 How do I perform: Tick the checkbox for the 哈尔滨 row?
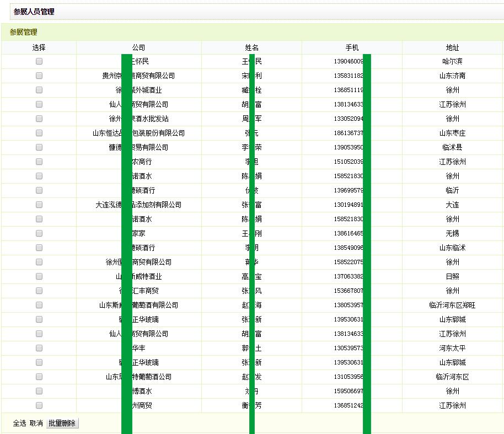(x=39, y=61)
